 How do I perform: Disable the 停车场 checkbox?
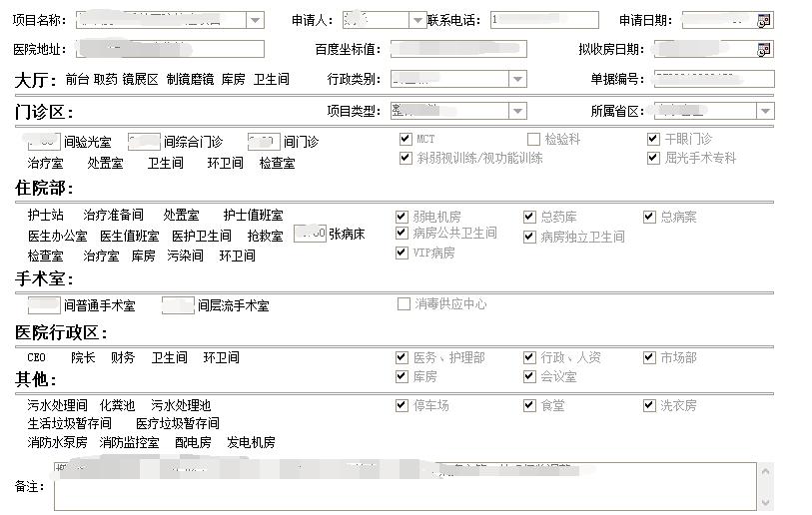tap(403, 405)
